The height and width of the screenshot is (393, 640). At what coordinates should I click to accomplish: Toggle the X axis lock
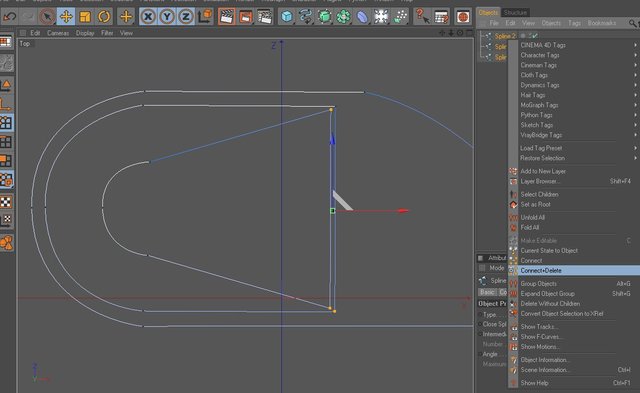point(148,17)
